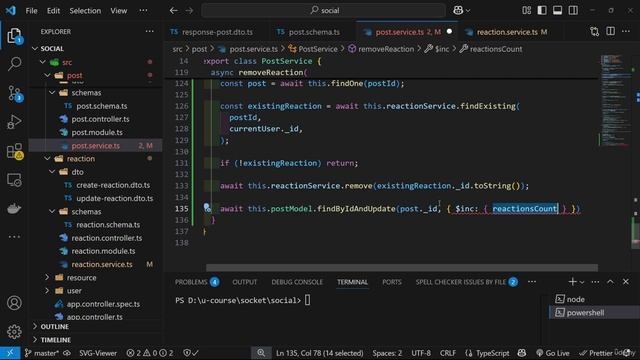Viewport: 640px width, 360px height.
Task: Open the Extensions view
Action: pyautogui.click(x=14, y=151)
